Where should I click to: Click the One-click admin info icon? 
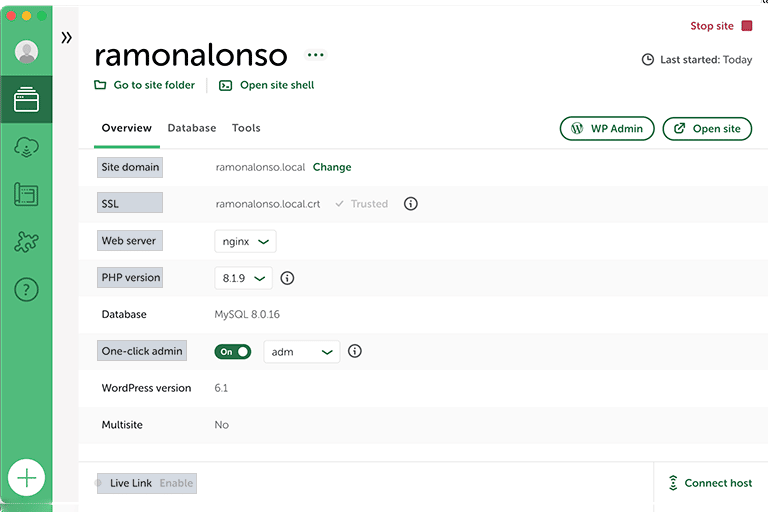(x=355, y=351)
